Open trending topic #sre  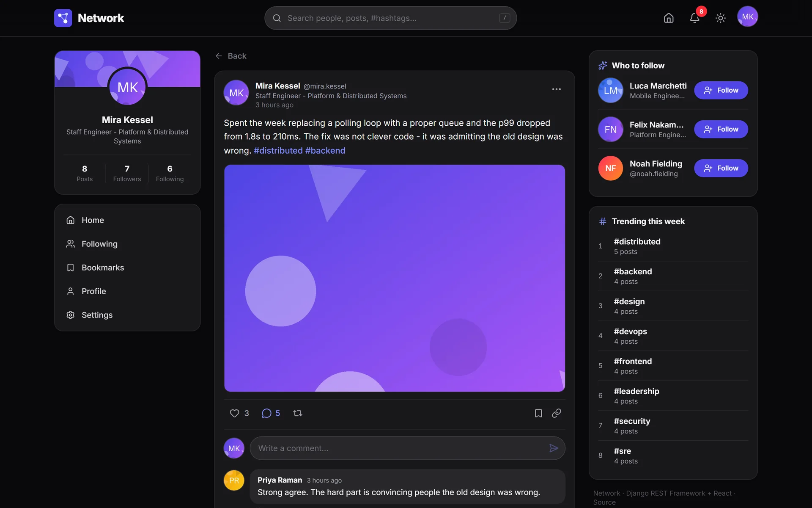tap(673, 456)
